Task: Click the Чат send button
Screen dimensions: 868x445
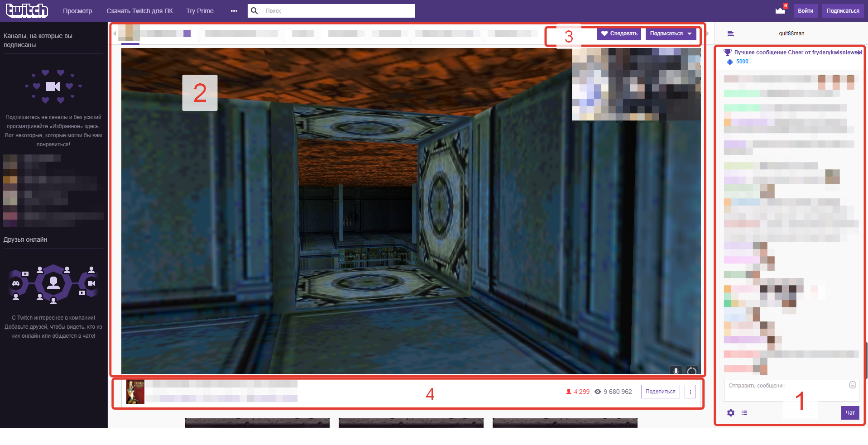Action: point(850,413)
